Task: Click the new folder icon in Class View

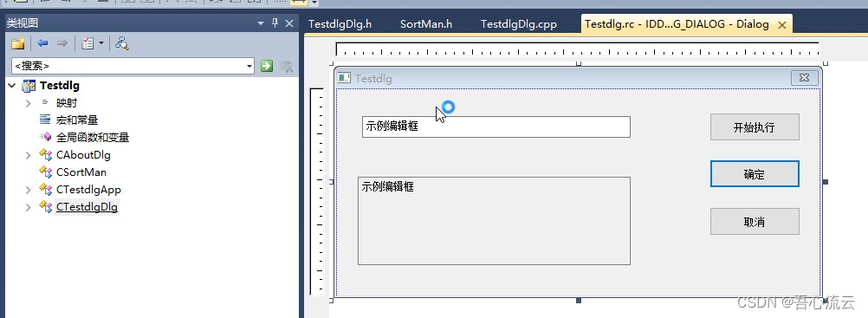Action: [18, 44]
